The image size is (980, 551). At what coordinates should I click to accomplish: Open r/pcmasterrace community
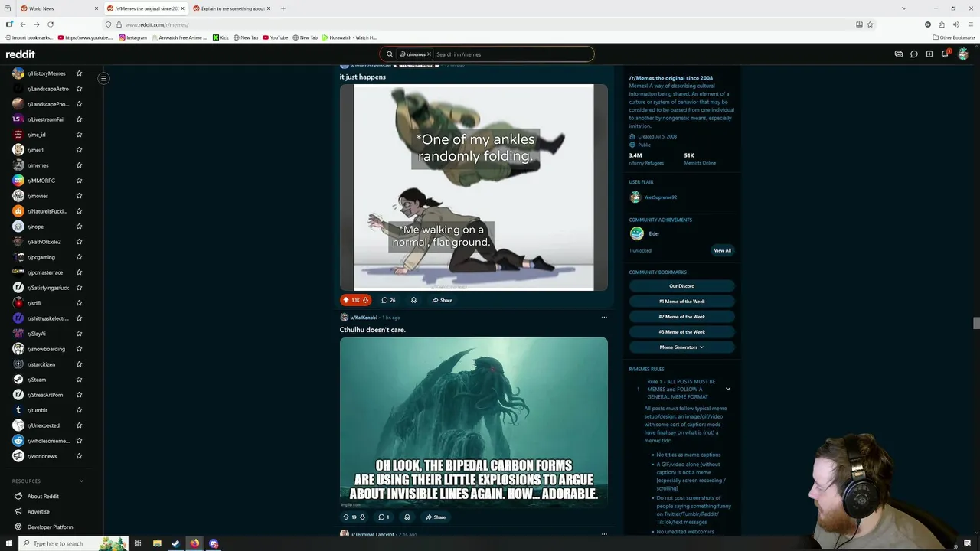point(45,272)
